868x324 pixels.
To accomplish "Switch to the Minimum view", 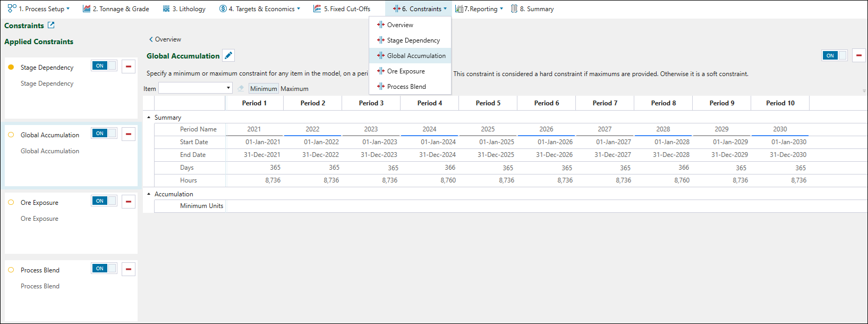I will tap(263, 89).
